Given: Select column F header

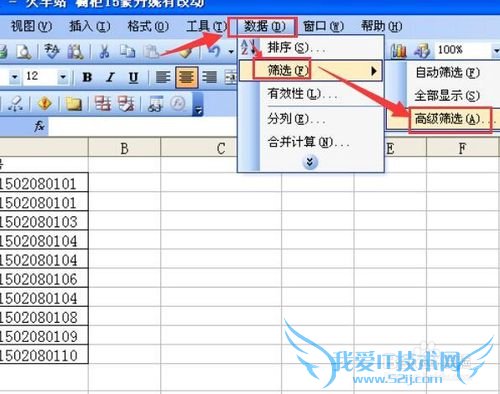Looking at the screenshot, I should tap(462, 148).
